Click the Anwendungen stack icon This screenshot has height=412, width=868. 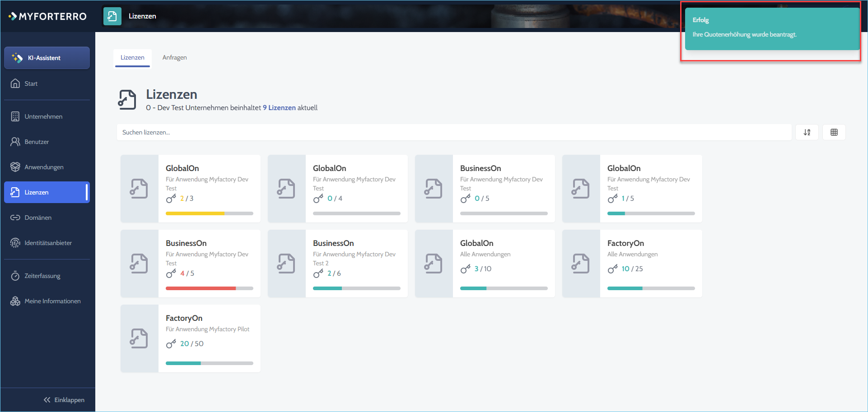coord(15,167)
